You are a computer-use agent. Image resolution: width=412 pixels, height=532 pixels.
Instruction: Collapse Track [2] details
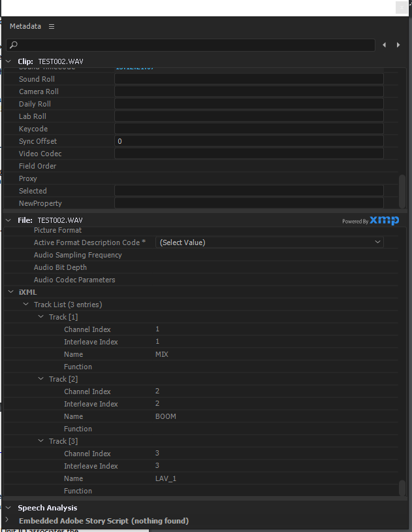(x=40, y=378)
